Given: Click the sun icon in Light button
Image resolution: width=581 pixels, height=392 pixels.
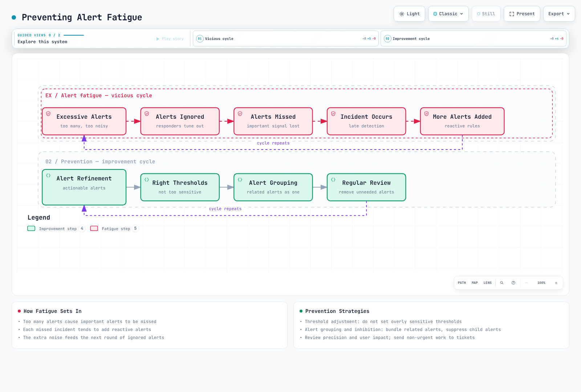Looking at the screenshot, I should click(402, 14).
